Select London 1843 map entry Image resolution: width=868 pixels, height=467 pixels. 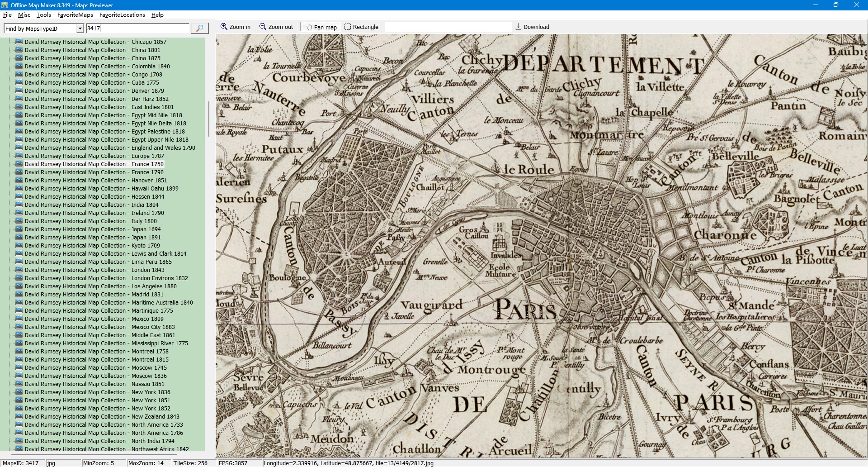[x=94, y=270]
